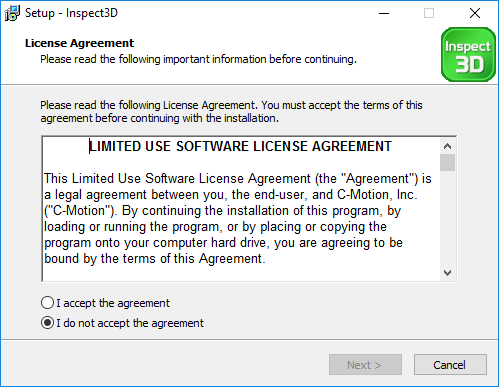Click the greyed-out maximize window icon
Screen dimensions: 499x387
point(429,13)
